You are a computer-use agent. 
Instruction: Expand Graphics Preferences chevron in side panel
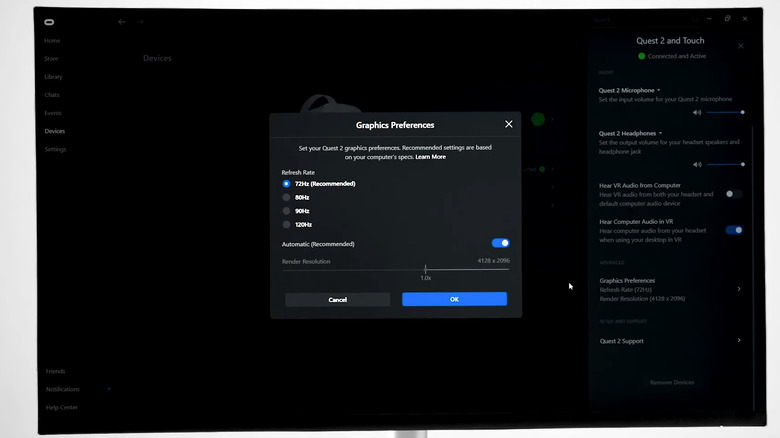[739, 289]
